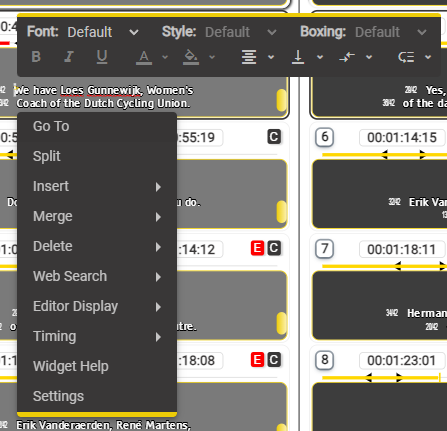Click the 00:01:18:11 timecode field

pyautogui.click(x=402, y=249)
